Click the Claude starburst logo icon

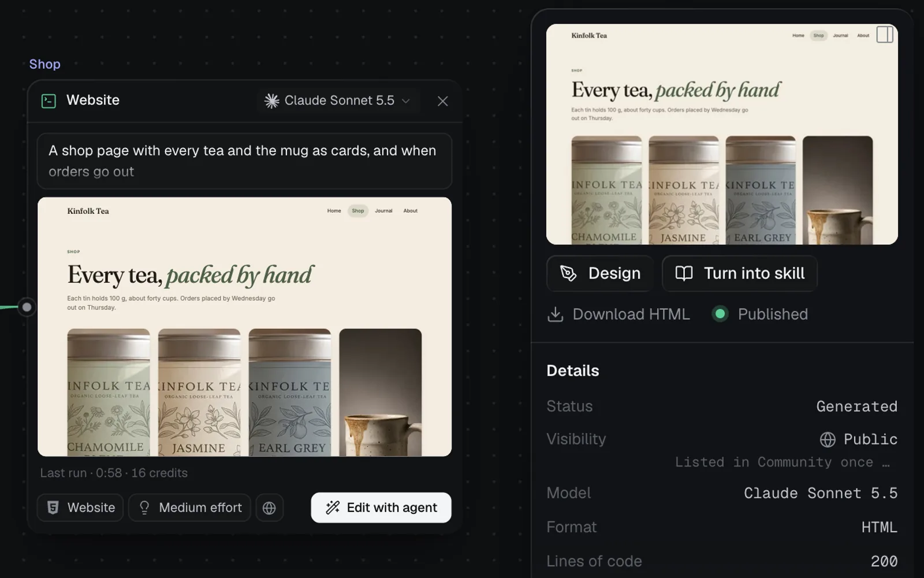point(271,101)
